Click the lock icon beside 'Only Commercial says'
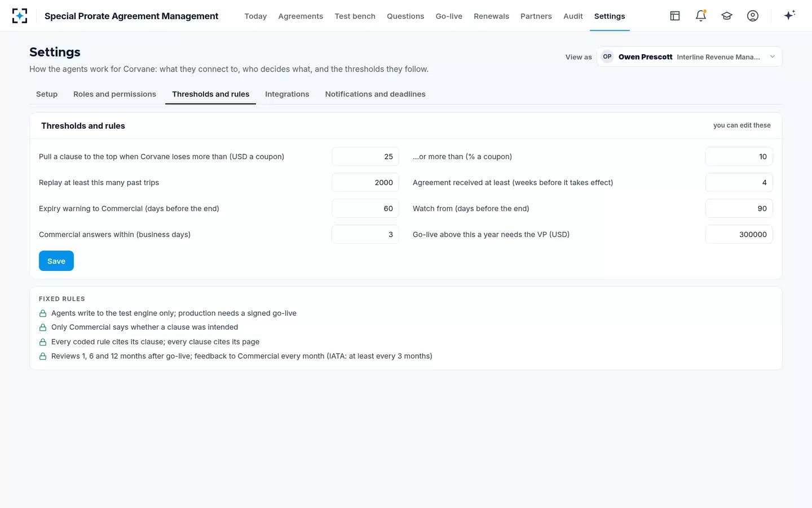812x508 pixels. point(43,327)
